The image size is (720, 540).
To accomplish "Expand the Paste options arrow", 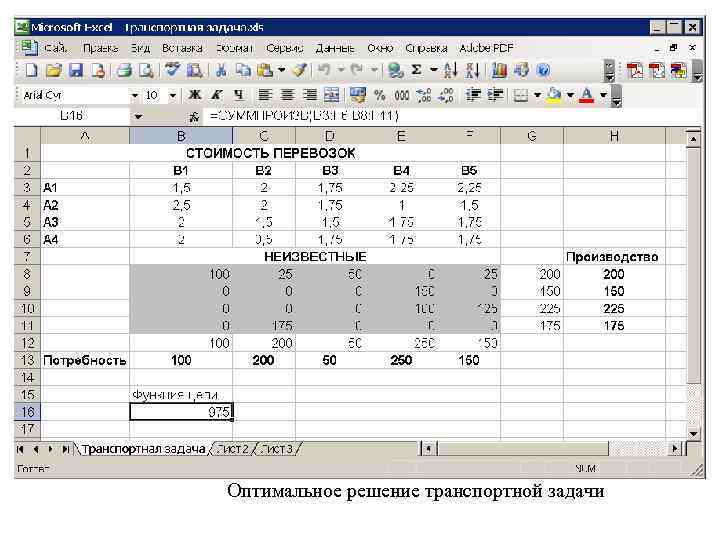I will (281, 70).
